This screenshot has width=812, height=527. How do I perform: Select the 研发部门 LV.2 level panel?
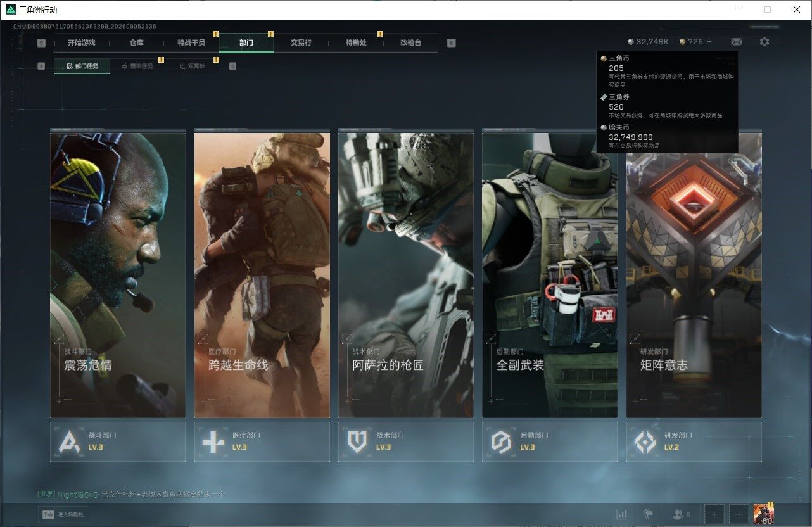694,441
